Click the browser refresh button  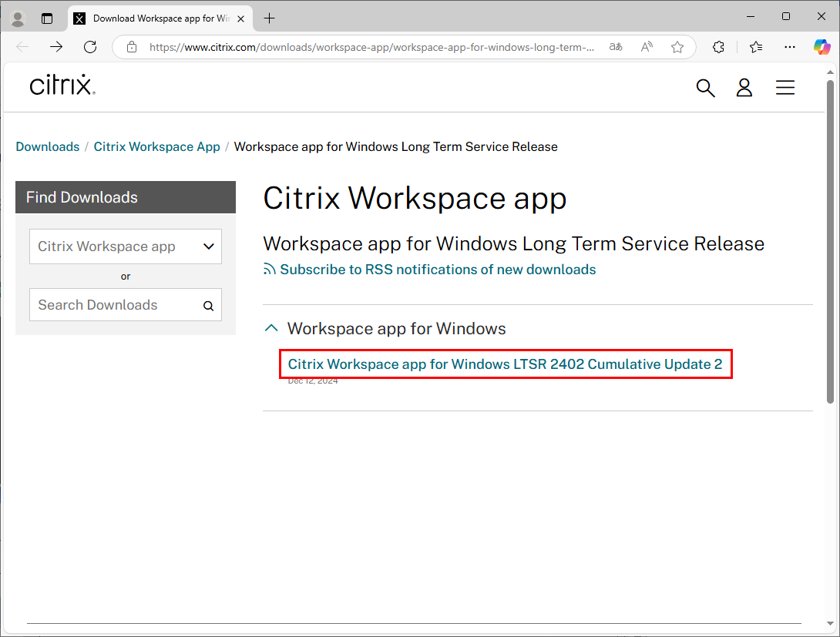tap(90, 47)
